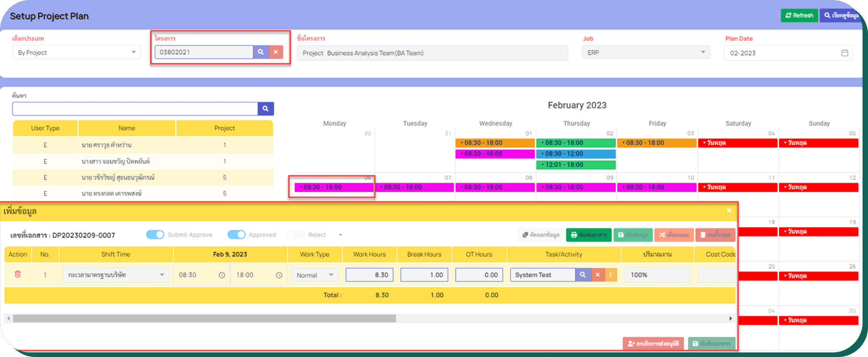The image size is (868, 357).
Task: Expand the Job ERP dropdown
Action: pos(646,53)
